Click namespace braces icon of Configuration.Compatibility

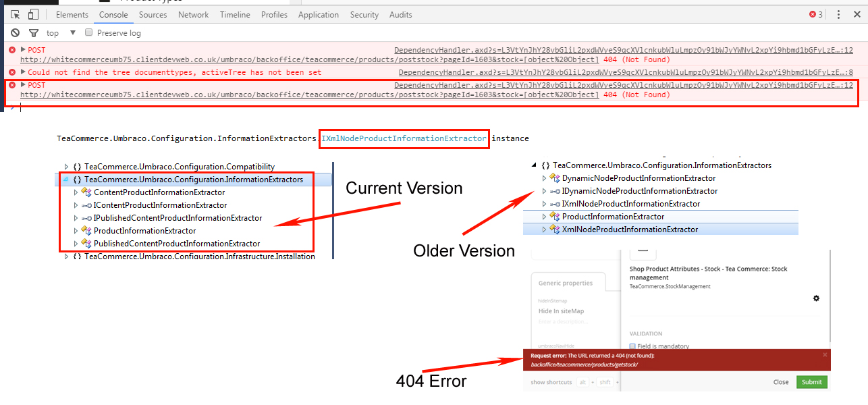coord(77,167)
